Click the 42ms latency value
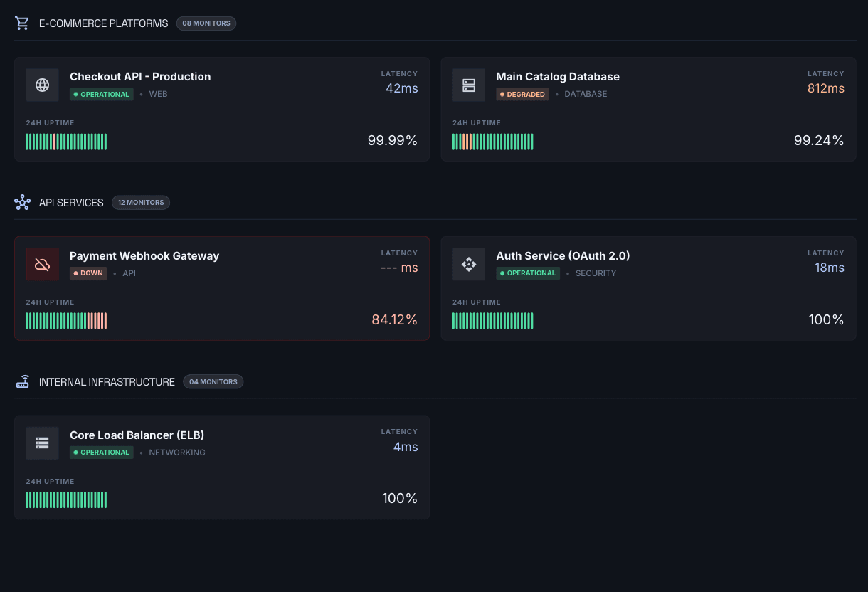This screenshot has height=592, width=868. click(x=402, y=88)
